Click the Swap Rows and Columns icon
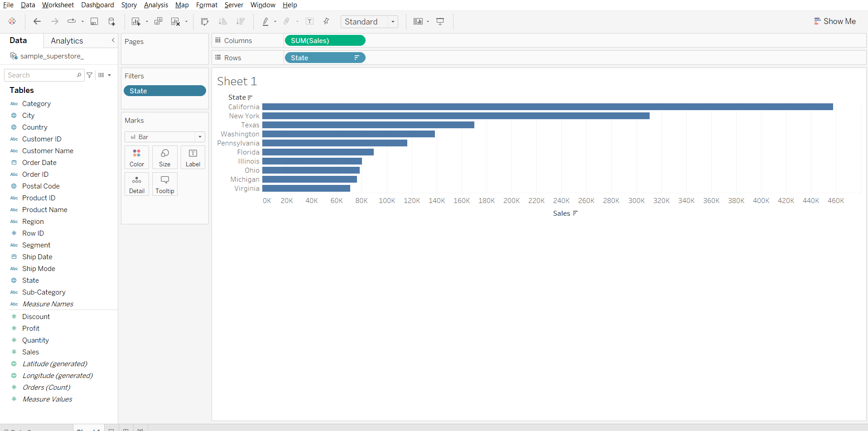Screen dimensions: 868x431 pos(205,21)
